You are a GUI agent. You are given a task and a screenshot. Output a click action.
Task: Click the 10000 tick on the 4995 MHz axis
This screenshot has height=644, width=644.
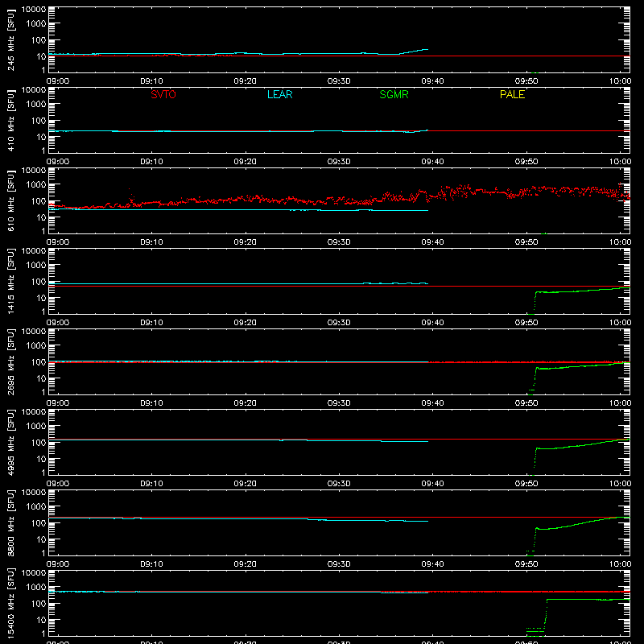(34, 412)
